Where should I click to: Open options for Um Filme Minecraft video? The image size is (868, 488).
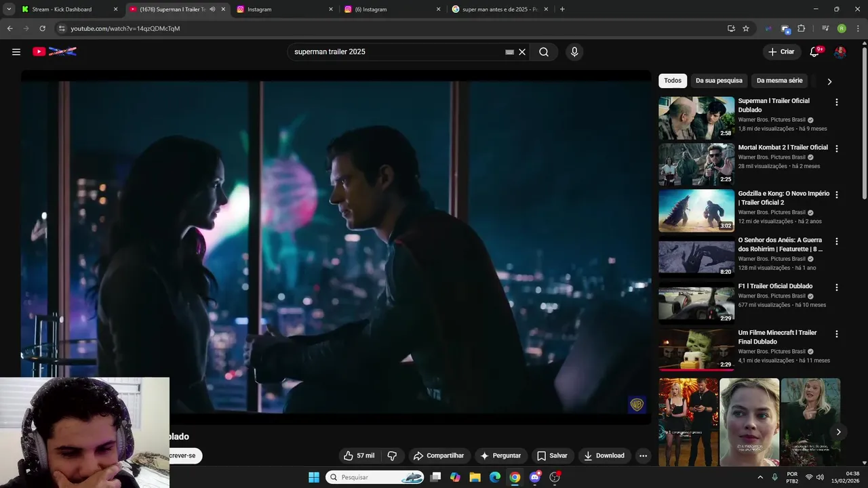tap(836, 334)
